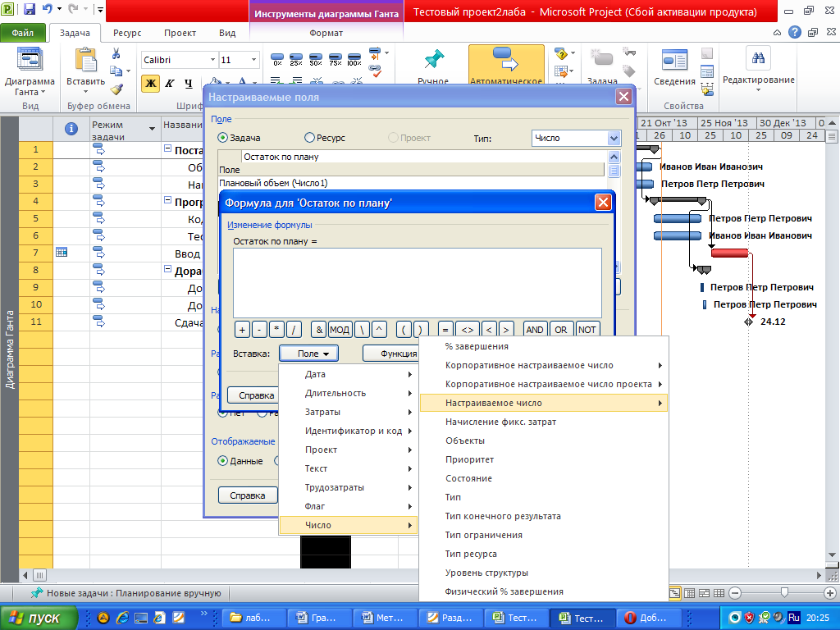The width and height of the screenshot is (840, 630).
Task: Click the Copy icon in the clipboard group
Action: click(116, 71)
